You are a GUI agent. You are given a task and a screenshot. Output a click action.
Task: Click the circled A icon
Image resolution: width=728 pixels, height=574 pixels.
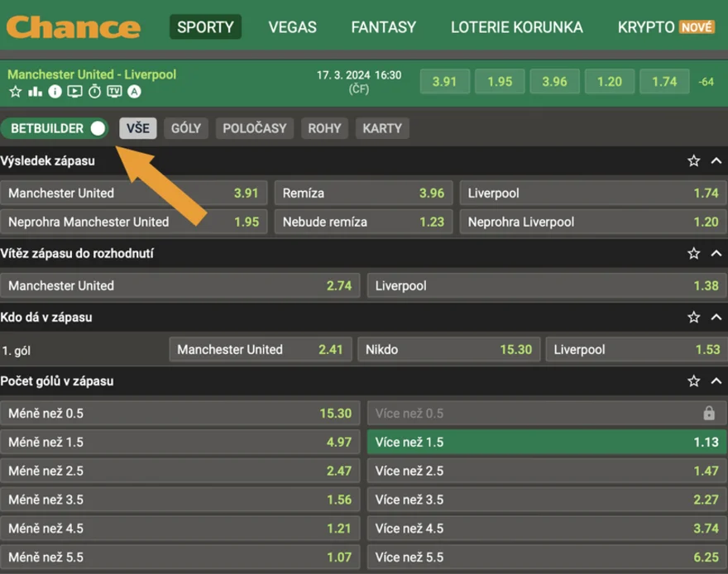pos(134,92)
